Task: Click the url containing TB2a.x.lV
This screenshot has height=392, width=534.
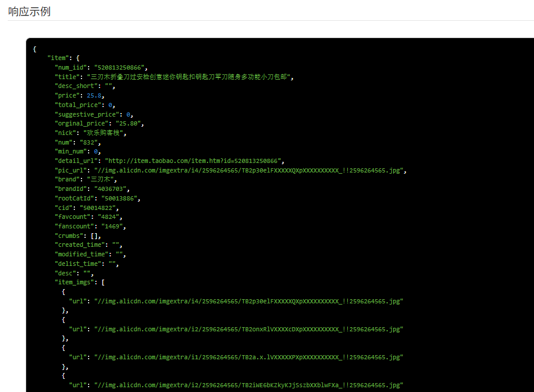Action: pos(249,357)
